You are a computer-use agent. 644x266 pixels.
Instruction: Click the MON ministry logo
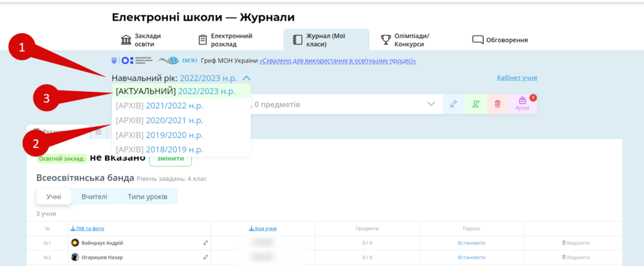pyautogui.click(x=132, y=61)
